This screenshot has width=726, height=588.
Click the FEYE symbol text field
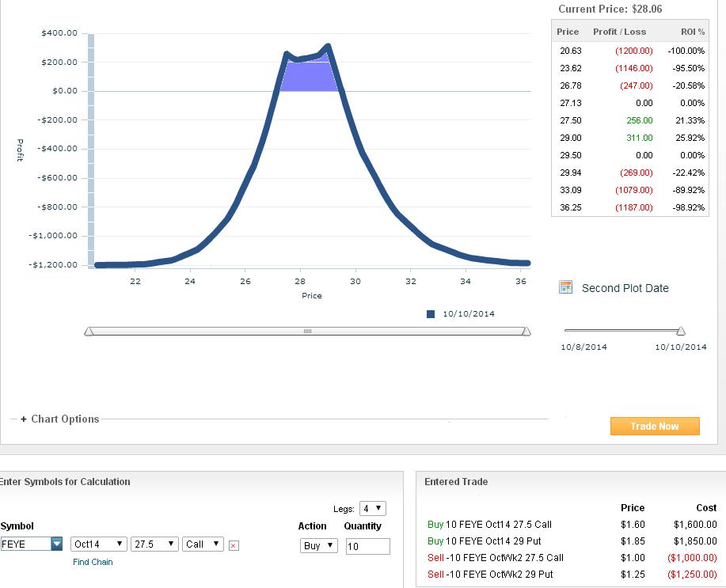tap(25, 544)
